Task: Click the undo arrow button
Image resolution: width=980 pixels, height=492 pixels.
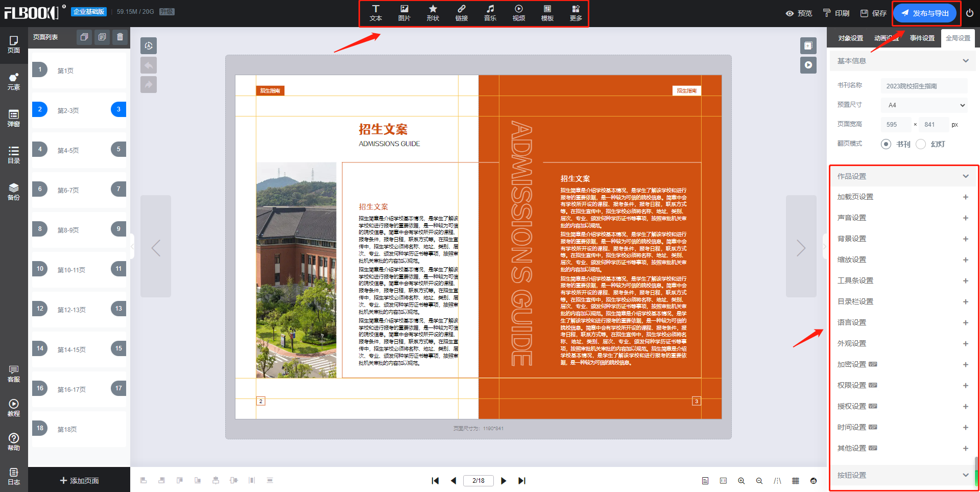Action: 149,65
